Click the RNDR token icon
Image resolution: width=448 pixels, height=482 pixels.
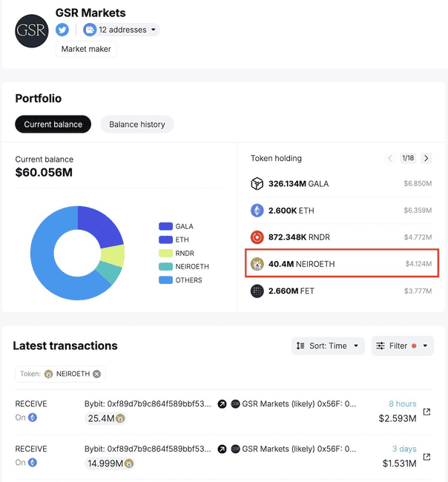click(257, 237)
